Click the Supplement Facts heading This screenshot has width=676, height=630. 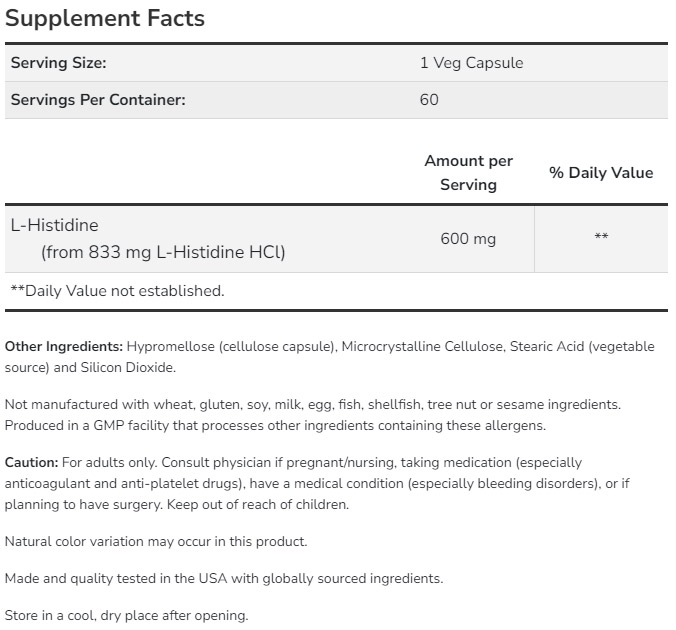(105, 18)
